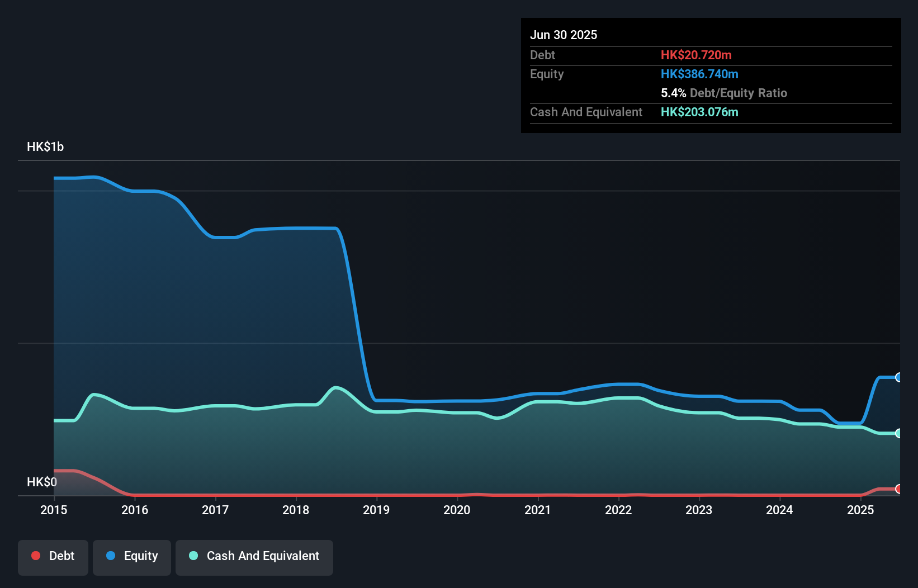Select the red Debt endpoint marker
The width and height of the screenshot is (918, 588).
pyautogui.click(x=899, y=489)
